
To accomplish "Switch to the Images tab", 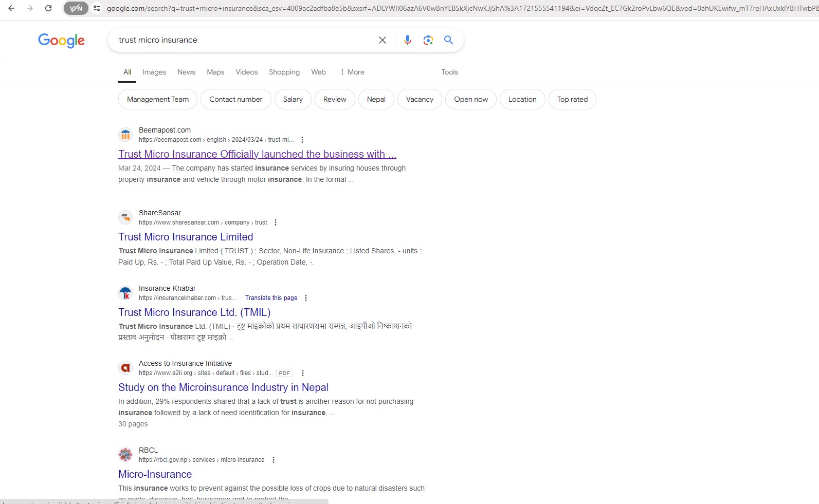I will point(154,72).
